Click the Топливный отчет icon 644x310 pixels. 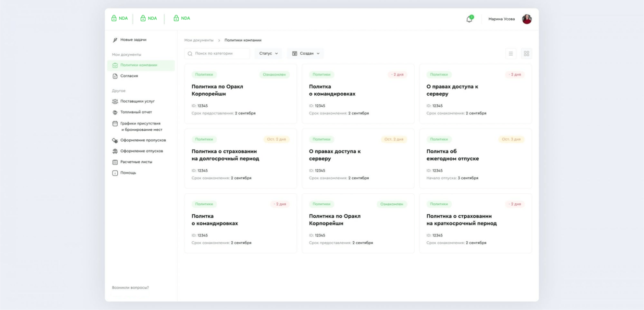115,112
